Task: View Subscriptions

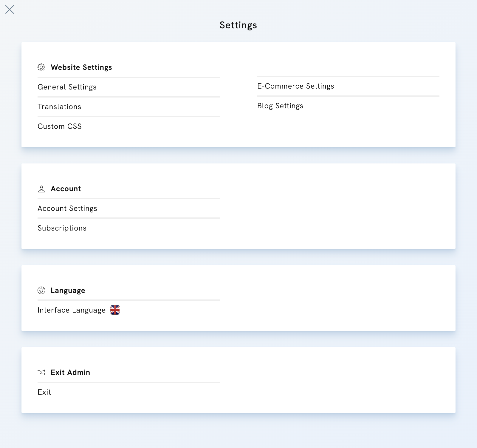Action: (x=62, y=228)
